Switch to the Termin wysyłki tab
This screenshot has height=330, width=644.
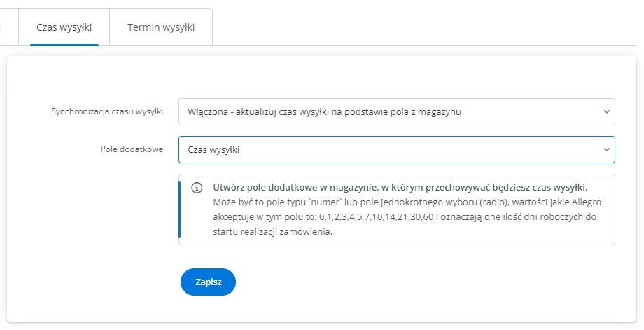pyautogui.click(x=161, y=27)
